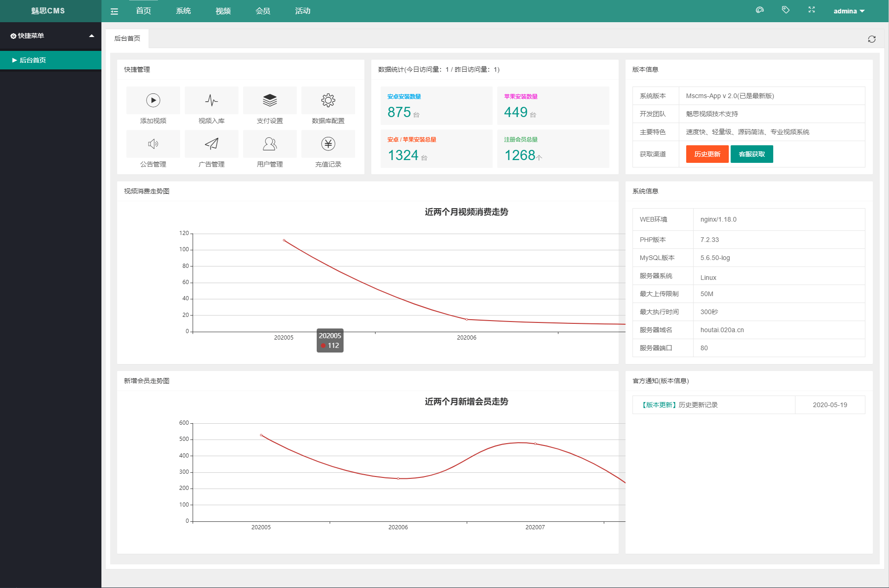889x588 pixels.
Task: Open ad management paper plane icon
Action: click(x=212, y=144)
